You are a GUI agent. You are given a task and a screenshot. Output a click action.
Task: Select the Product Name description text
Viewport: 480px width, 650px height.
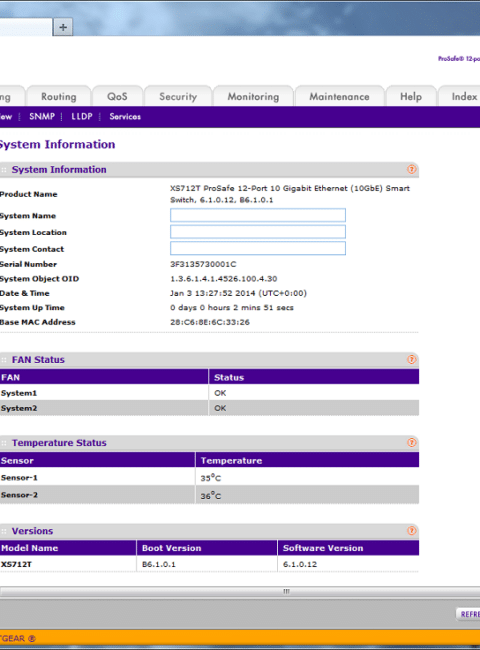pyautogui.click(x=290, y=194)
